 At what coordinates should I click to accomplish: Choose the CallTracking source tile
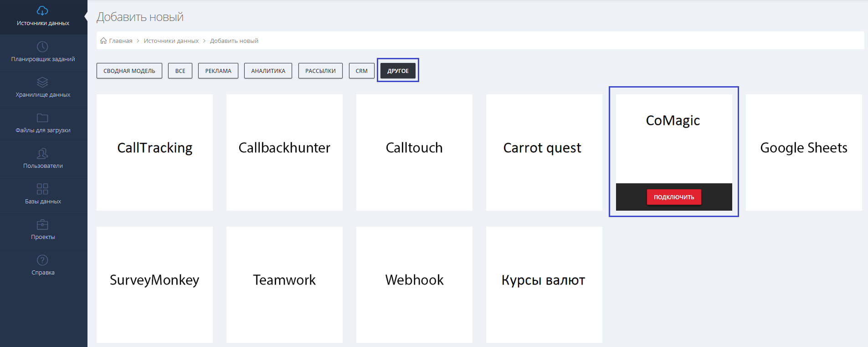tap(154, 152)
